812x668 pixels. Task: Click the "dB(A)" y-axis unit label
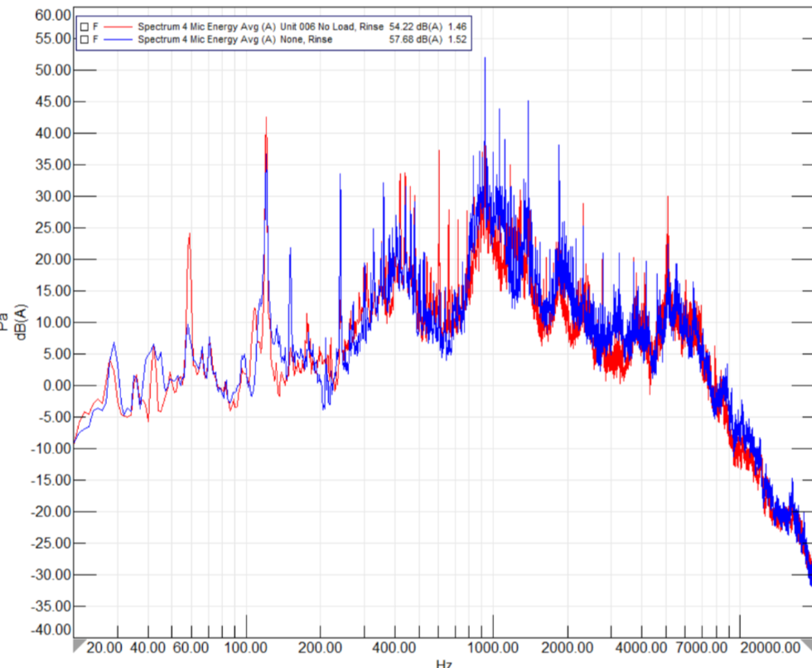coord(21,322)
